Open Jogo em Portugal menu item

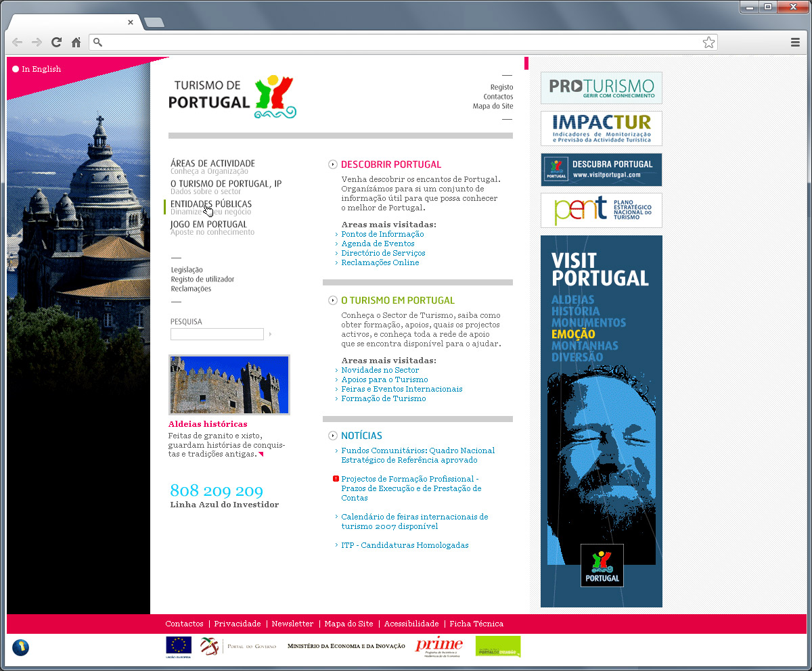208,225
